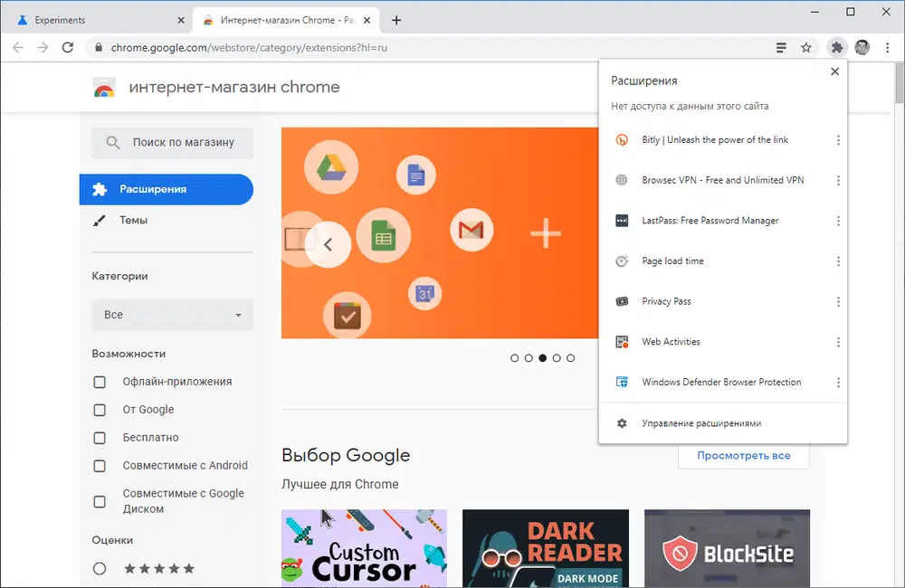Click the Privacy Pass extension icon
Screen dimensions: 905x588
(622, 301)
